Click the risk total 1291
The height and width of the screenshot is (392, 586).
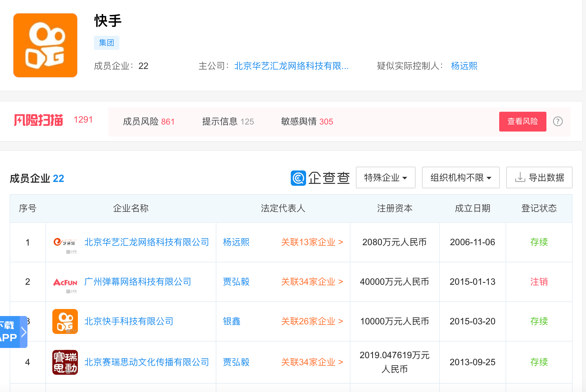(83, 120)
